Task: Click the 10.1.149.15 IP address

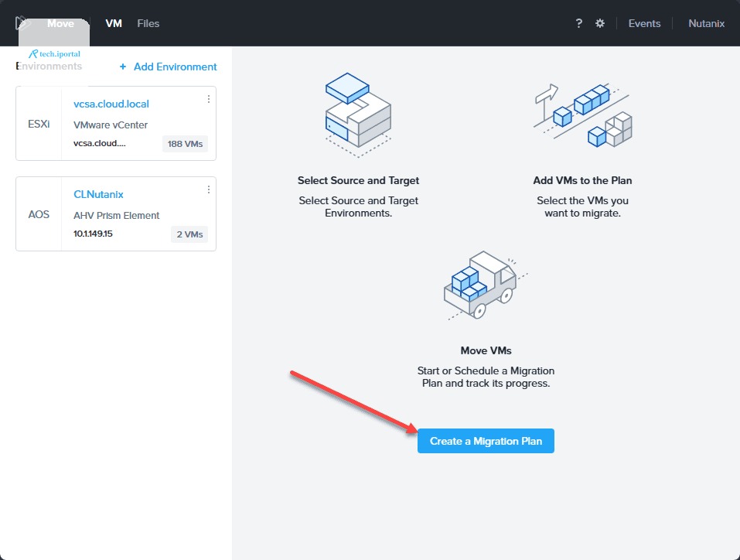Action: tap(93, 234)
